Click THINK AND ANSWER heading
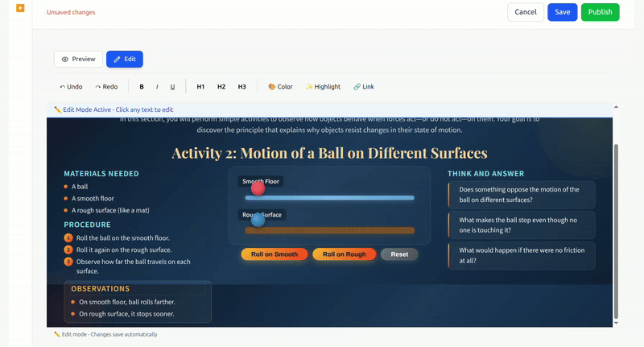This screenshot has height=347, width=644. tap(486, 174)
